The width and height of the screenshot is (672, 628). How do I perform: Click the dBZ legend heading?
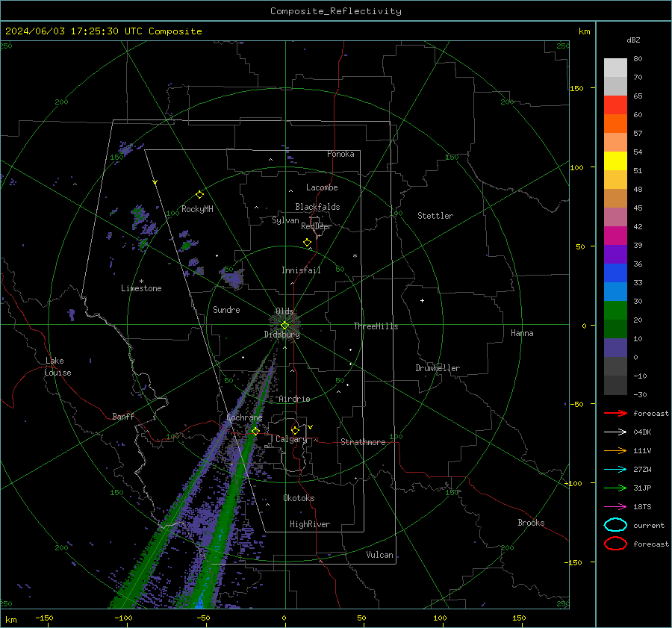(633, 40)
